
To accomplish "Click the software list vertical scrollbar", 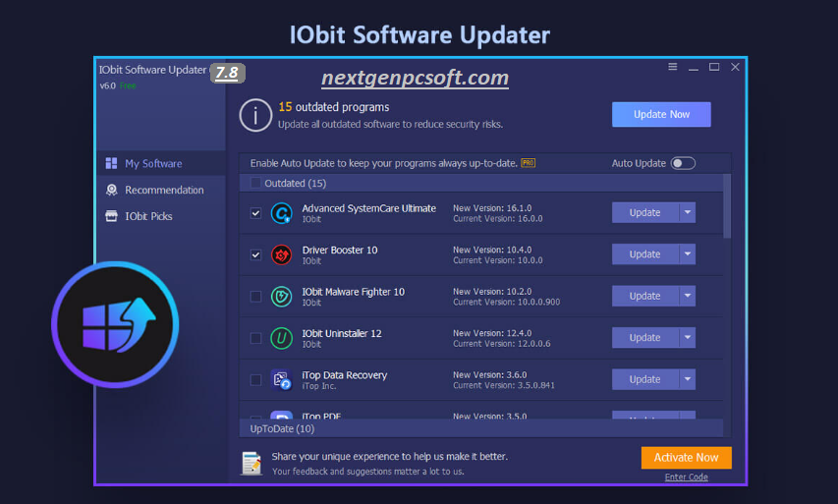I will [727, 205].
